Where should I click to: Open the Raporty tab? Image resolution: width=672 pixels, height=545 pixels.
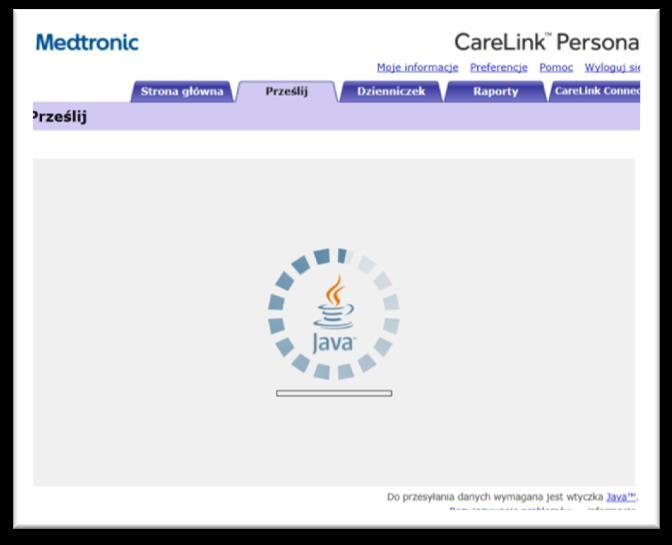pos(495,92)
